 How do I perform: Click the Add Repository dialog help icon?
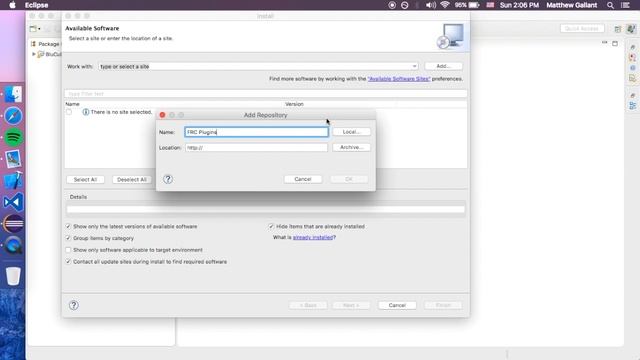(168, 179)
